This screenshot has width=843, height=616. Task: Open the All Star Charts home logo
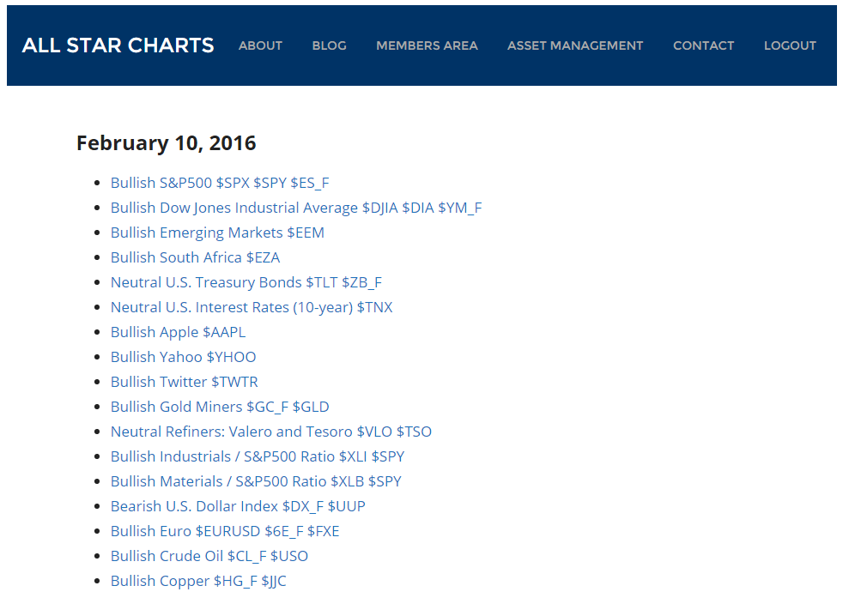click(118, 45)
